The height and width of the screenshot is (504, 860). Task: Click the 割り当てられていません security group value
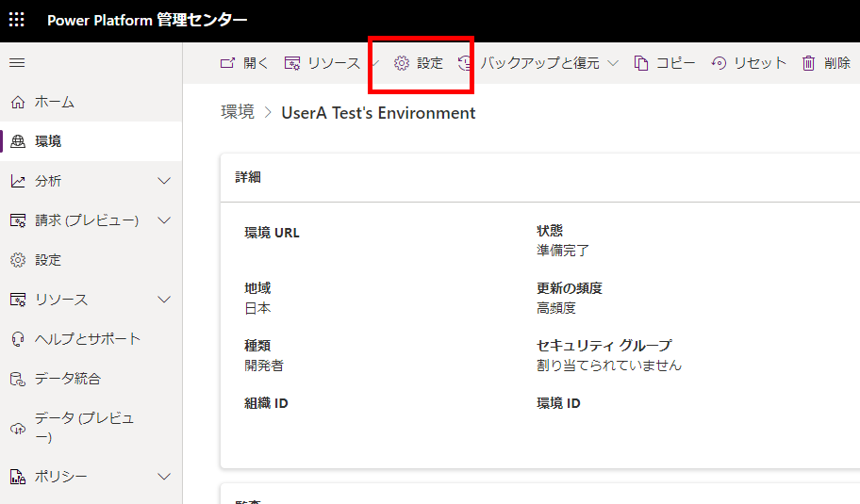(x=609, y=366)
